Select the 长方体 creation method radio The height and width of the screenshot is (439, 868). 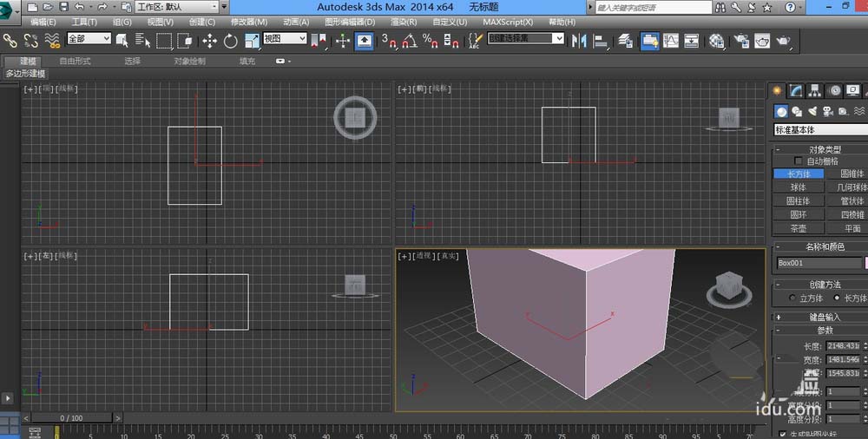coord(837,298)
